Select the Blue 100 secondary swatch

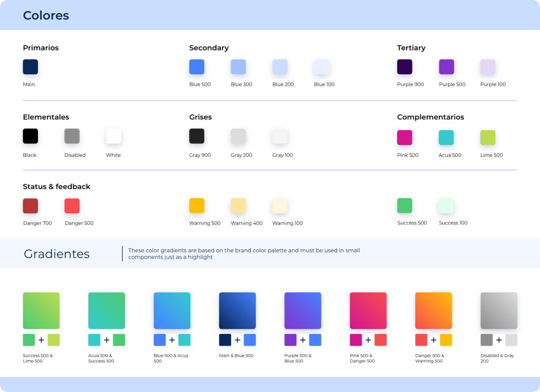point(322,67)
